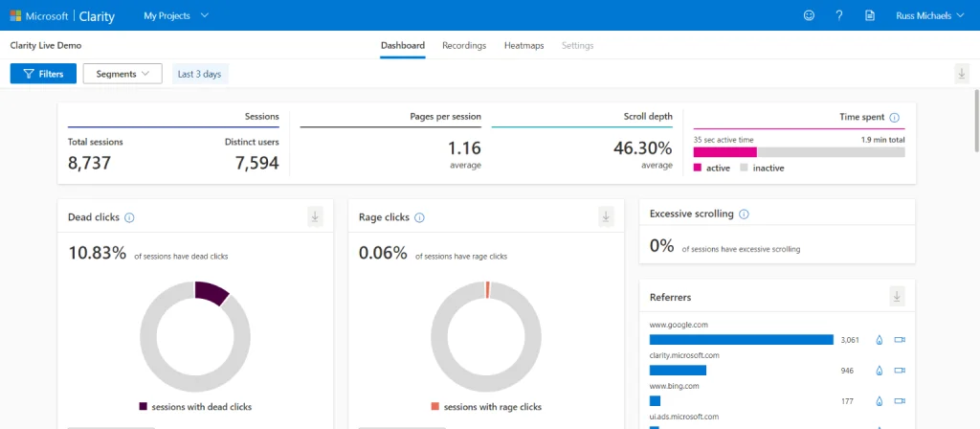
Task: Click the Clarity Live Demo project name
Action: (x=46, y=46)
